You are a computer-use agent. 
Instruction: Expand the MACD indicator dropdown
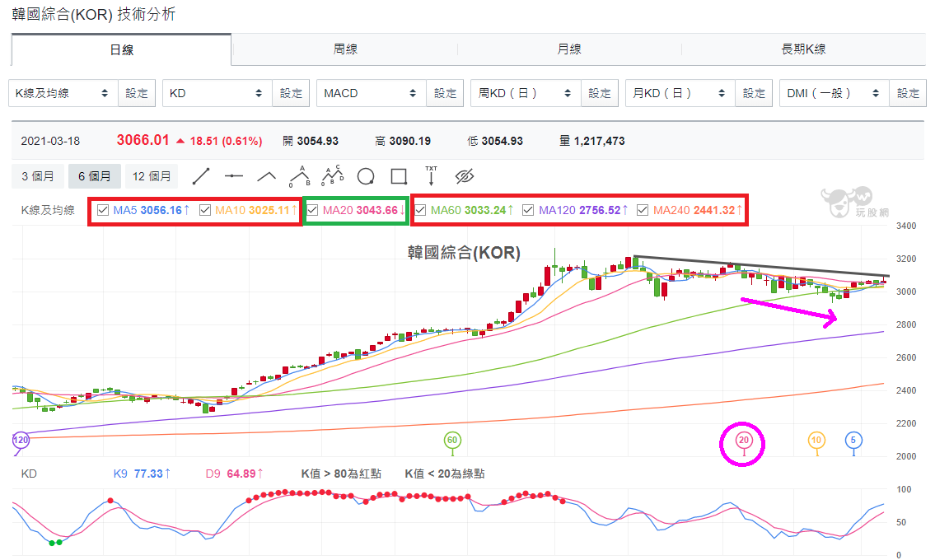(372, 93)
